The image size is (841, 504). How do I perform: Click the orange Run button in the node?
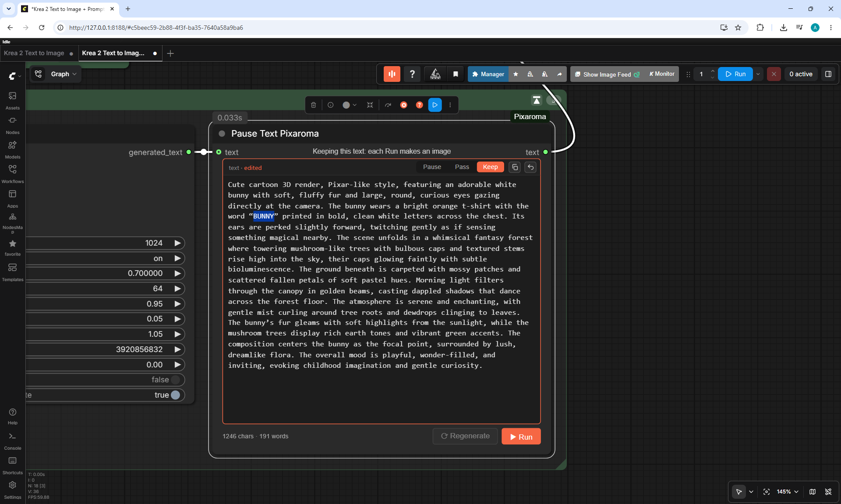click(521, 437)
